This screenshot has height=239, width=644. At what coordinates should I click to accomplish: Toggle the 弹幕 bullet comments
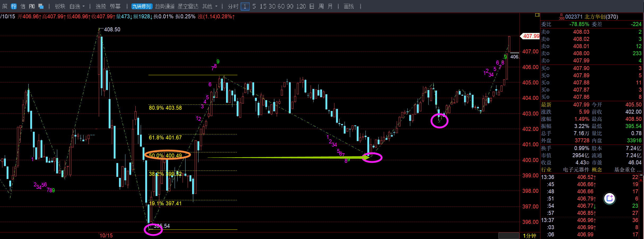tap(115, 6)
